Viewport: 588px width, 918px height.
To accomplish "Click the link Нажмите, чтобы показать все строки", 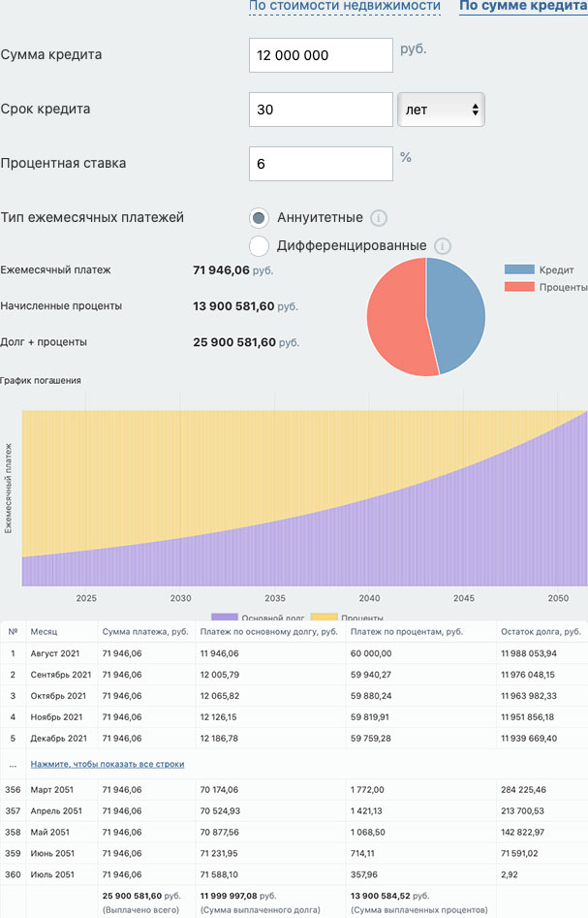I will (x=108, y=764).
